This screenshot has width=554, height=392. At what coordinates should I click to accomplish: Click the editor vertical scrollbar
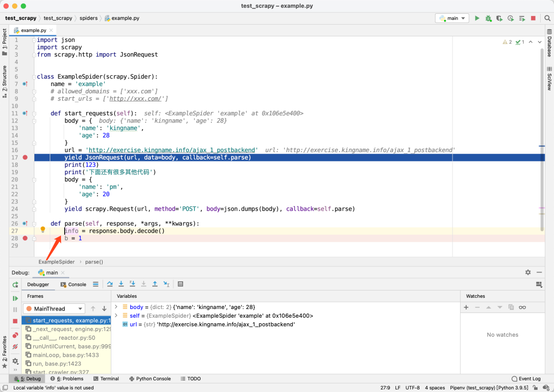[542, 139]
